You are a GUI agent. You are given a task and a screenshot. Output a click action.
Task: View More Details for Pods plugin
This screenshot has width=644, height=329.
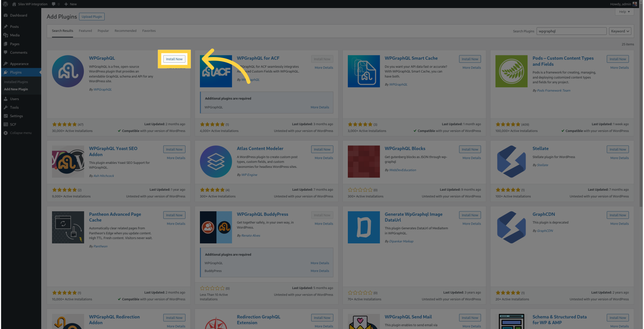(620, 68)
